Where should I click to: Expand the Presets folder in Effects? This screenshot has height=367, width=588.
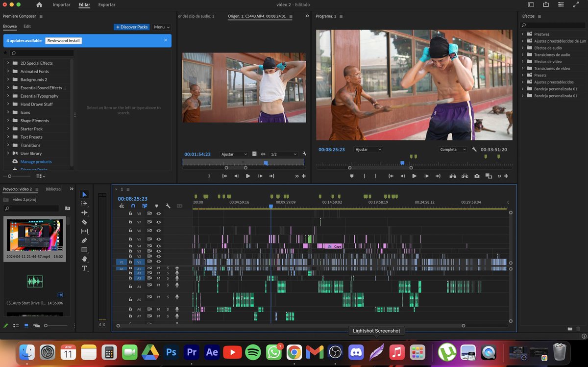click(x=523, y=75)
